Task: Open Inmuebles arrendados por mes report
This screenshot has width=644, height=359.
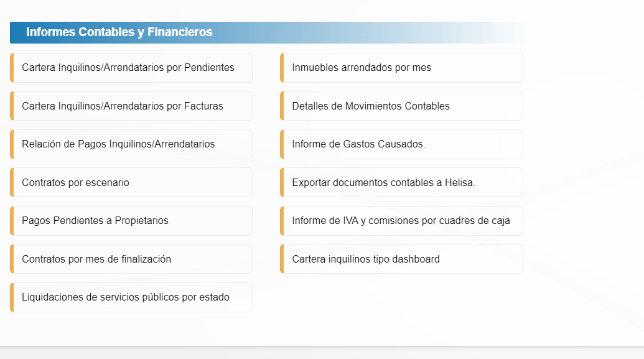Action: tap(362, 67)
